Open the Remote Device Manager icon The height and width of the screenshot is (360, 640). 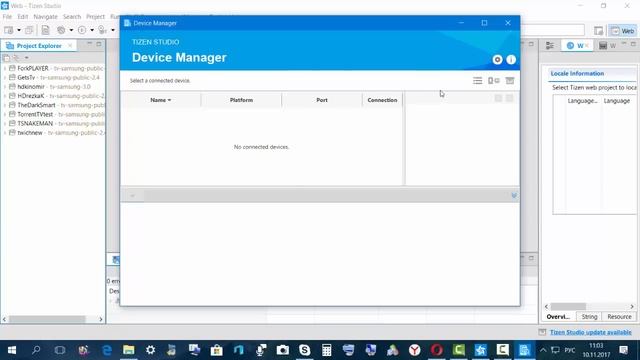494,81
